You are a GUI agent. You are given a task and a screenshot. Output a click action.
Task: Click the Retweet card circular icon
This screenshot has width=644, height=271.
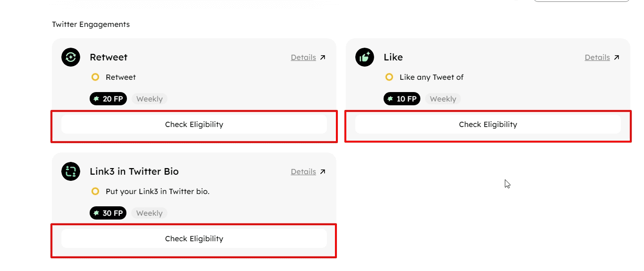71,57
